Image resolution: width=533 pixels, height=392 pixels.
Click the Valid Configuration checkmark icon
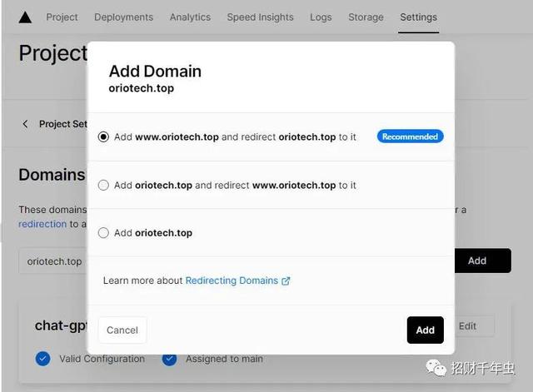pyautogui.click(x=43, y=359)
